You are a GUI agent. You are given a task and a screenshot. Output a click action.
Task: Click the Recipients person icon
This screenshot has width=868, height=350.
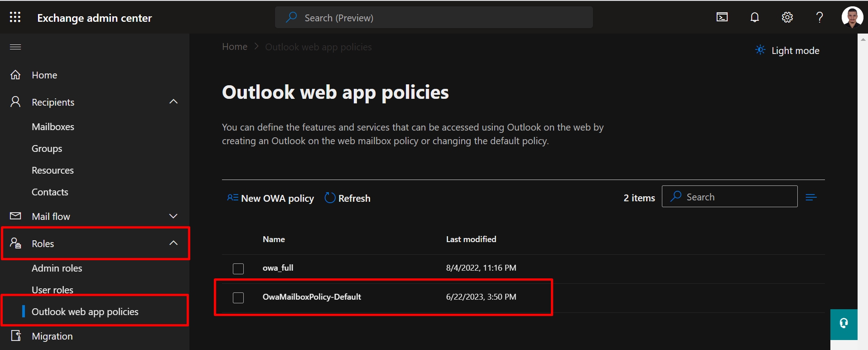pyautogui.click(x=15, y=102)
